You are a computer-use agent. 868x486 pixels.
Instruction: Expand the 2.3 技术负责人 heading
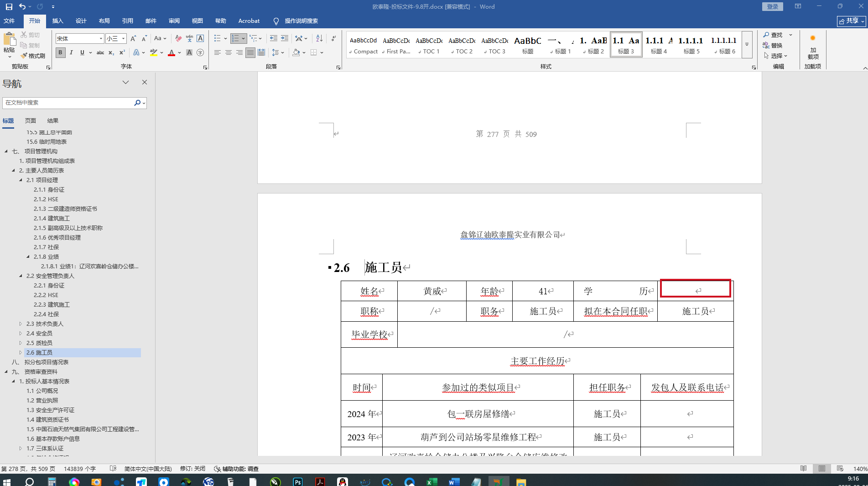pyautogui.click(x=21, y=324)
